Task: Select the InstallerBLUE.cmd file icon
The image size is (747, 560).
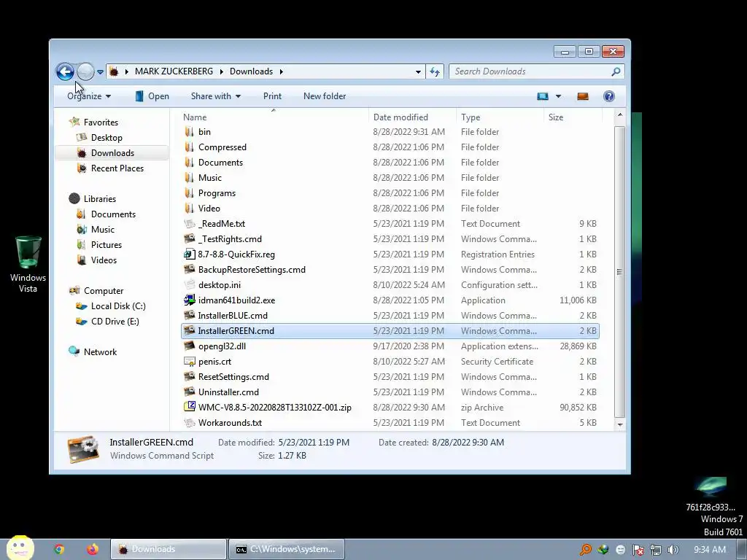Action: pyautogui.click(x=189, y=315)
